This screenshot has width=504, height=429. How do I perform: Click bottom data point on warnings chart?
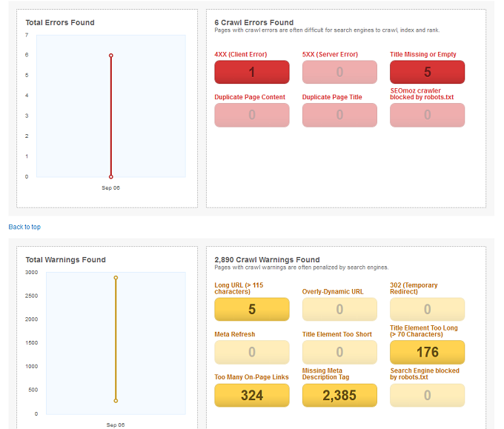coord(116,401)
